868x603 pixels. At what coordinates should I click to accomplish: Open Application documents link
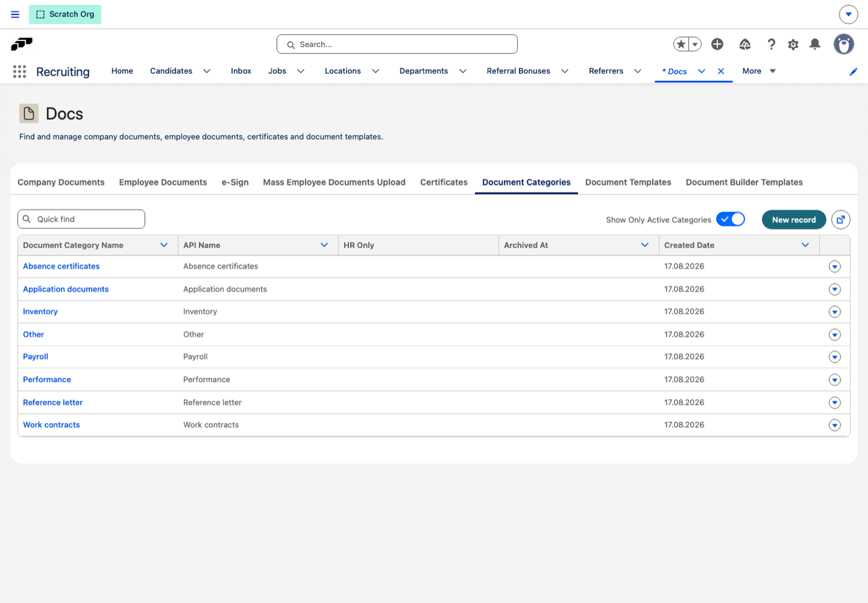pos(66,289)
